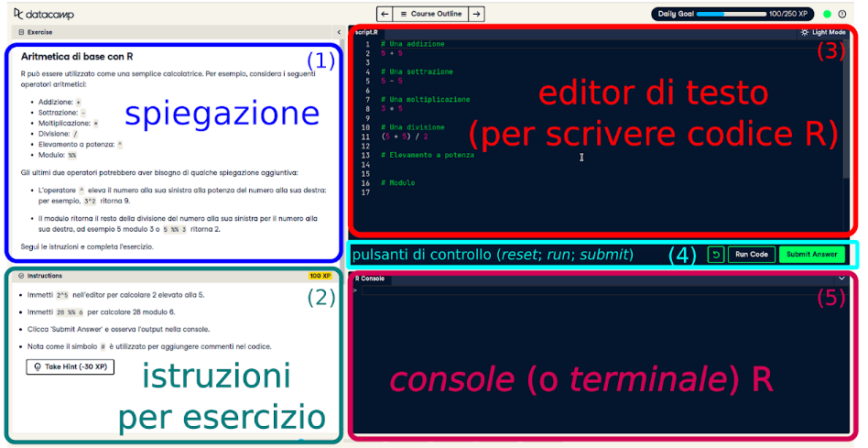
Task: Click the Run Code button
Action: 751,254
